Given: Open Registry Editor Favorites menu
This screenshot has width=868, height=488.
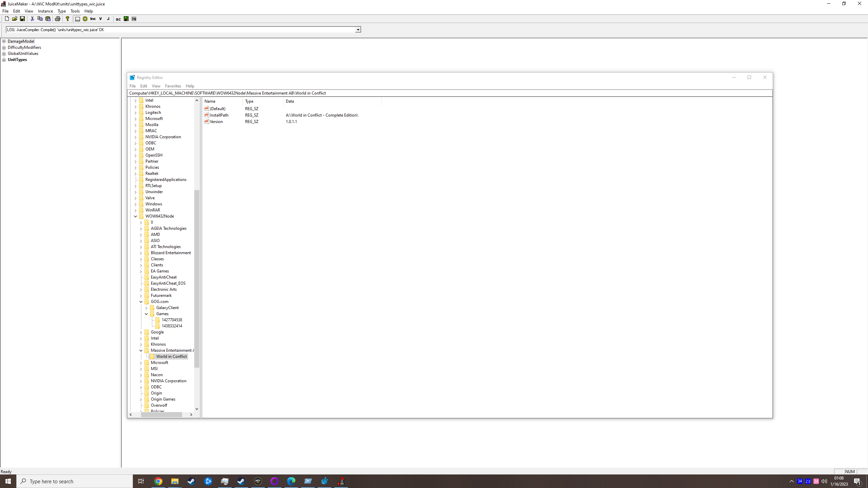Looking at the screenshot, I should [173, 86].
